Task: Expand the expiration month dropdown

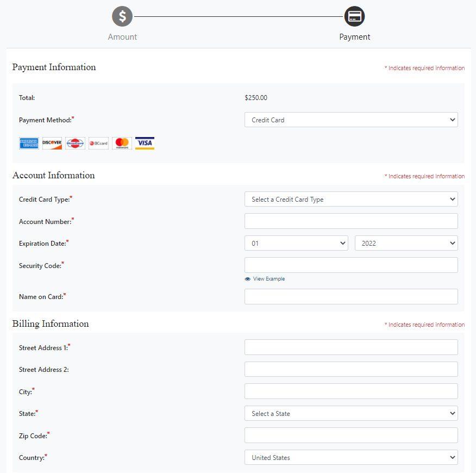Action: pos(296,243)
